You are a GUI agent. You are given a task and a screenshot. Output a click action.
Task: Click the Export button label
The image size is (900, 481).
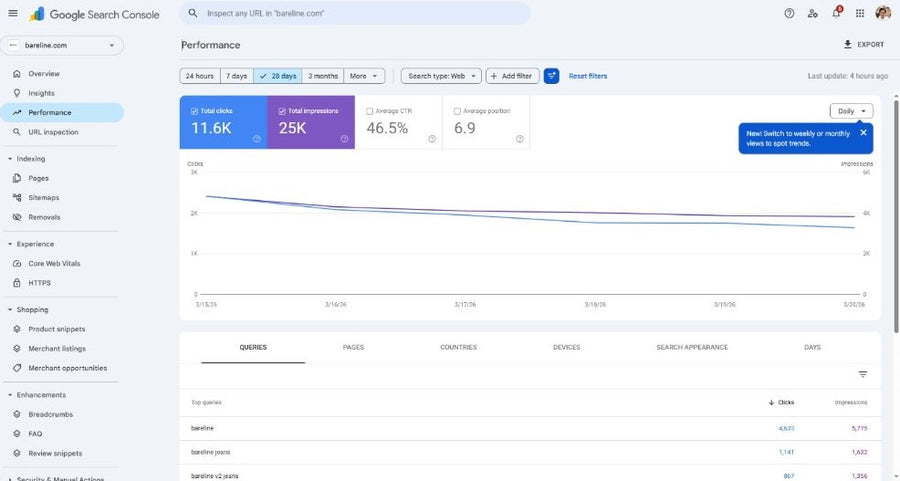pos(870,44)
